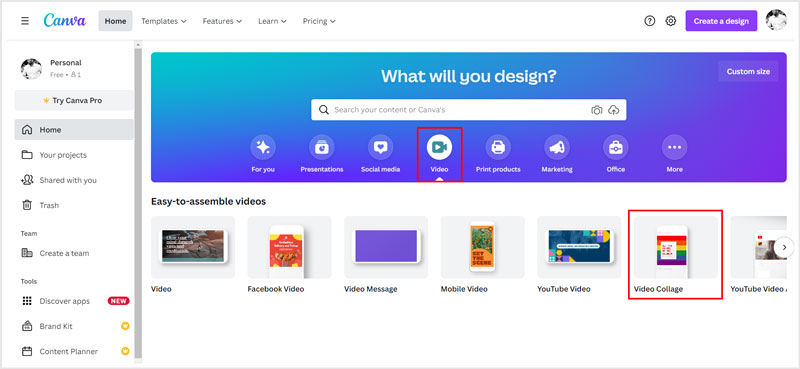Open the Video Collage template thumbnail
The height and width of the screenshot is (369, 800).
pyautogui.click(x=676, y=247)
